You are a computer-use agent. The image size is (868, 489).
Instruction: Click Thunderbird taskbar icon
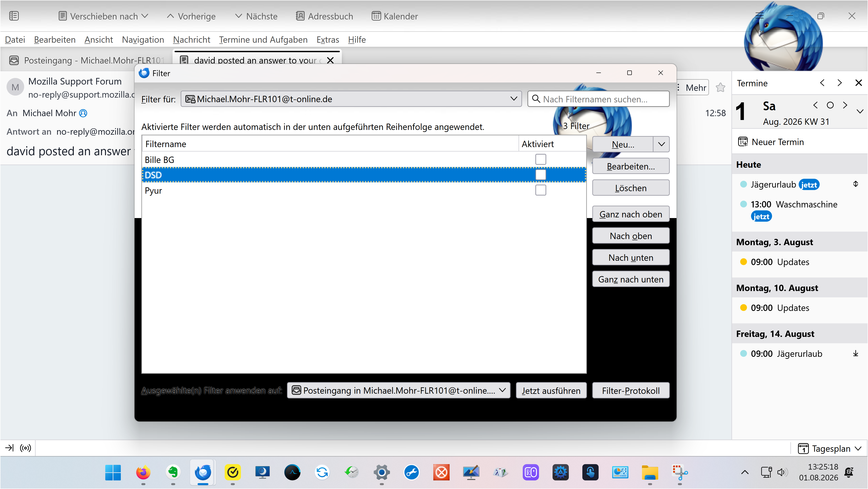[x=203, y=473]
